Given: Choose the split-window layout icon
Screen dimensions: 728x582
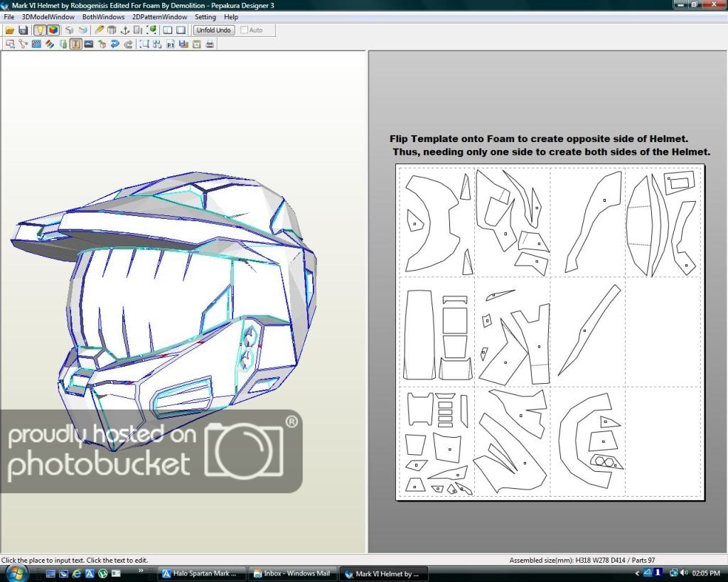Looking at the screenshot, I should pyautogui.click(x=168, y=30).
